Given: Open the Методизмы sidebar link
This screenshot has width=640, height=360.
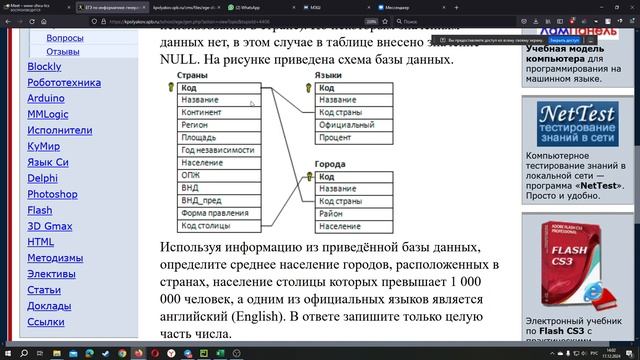Looking at the screenshot, I should [x=55, y=258].
